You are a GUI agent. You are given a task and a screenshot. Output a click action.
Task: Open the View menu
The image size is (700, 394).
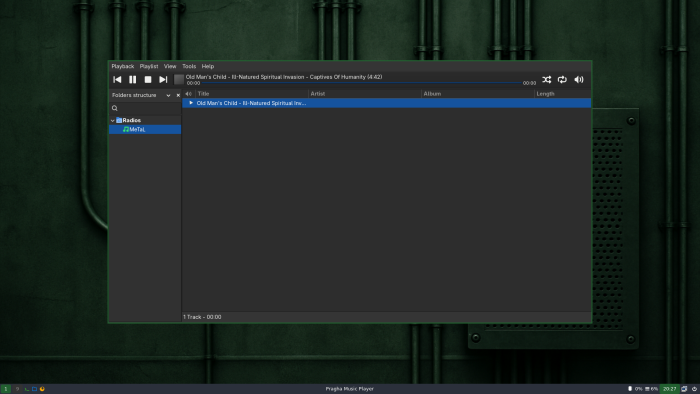click(x=170, y=66)
